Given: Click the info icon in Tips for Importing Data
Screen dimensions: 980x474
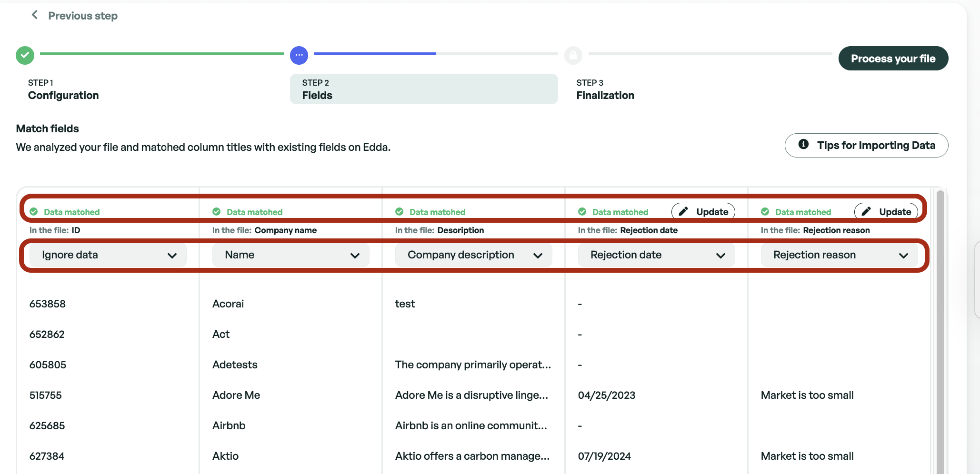Looking at the screenshot, I should coord(803,144).
